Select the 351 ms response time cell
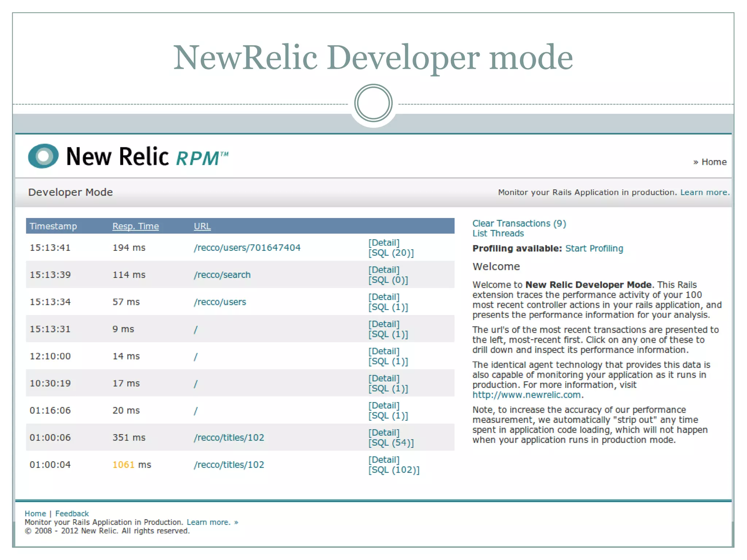747x560 pixels. pos(129,437)
